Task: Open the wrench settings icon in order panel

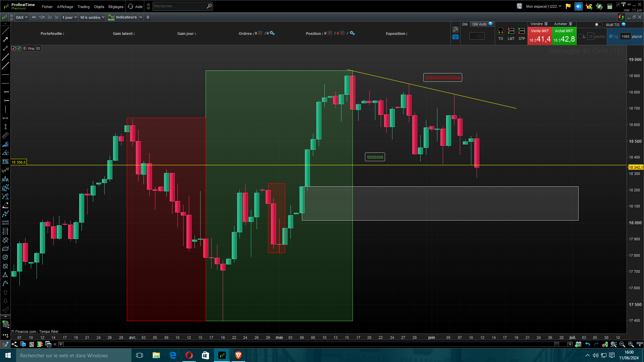Action: click(x=455, y=29)
